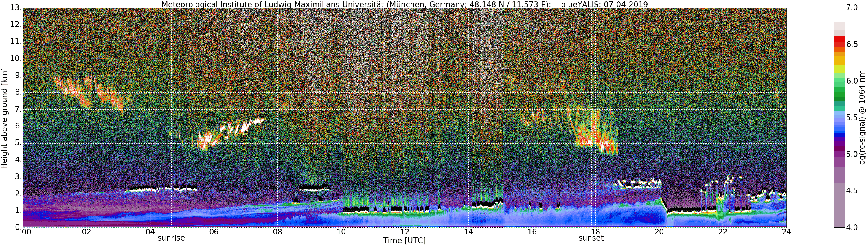Click the 6.0 tick on the colorbar
This screenshot has height=246, width=868.
[852, 81]
